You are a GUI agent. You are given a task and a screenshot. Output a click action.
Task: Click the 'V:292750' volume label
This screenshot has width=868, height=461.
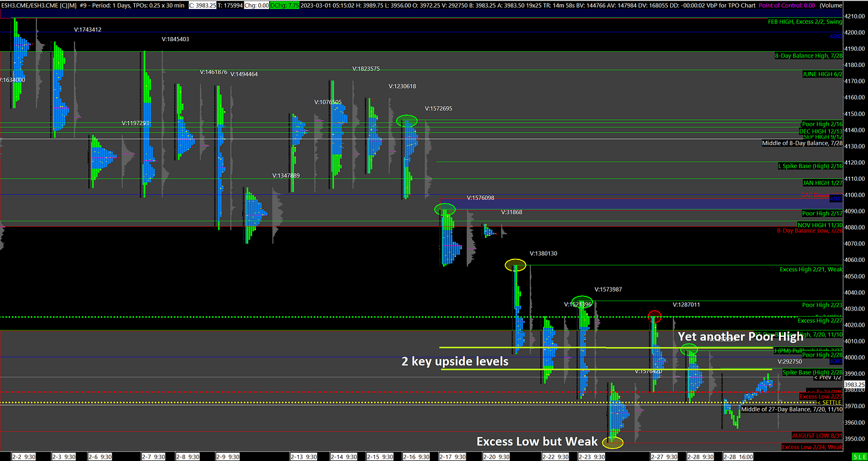pyautogui.click(x=790, y=361)
